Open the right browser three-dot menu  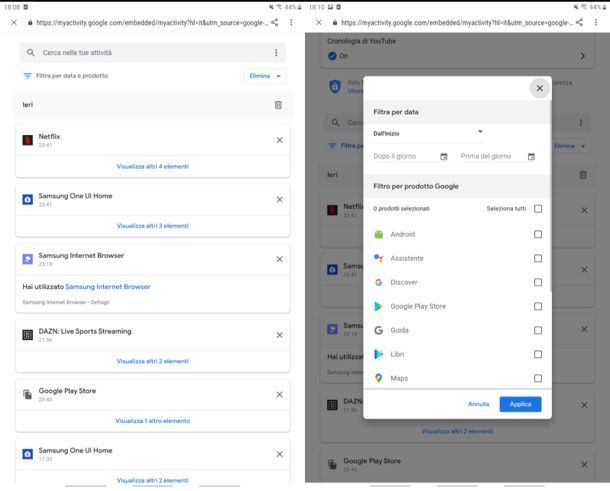(596, 23)
